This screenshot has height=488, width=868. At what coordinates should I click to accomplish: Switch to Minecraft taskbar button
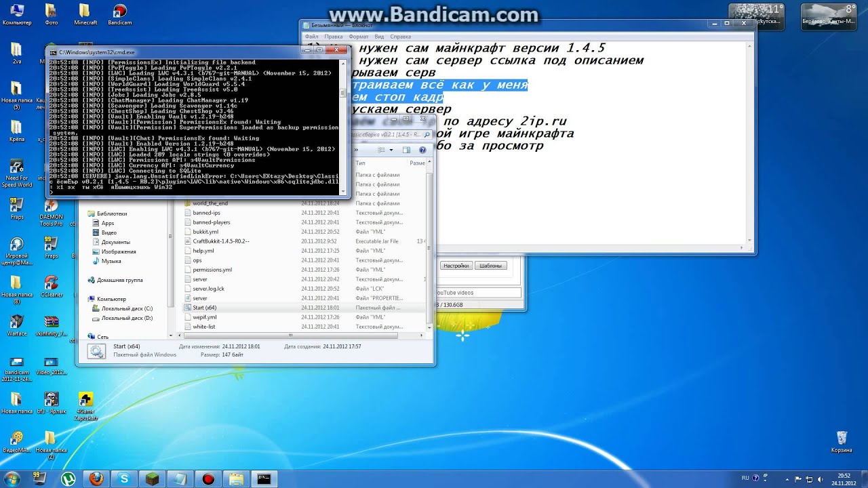152,479
